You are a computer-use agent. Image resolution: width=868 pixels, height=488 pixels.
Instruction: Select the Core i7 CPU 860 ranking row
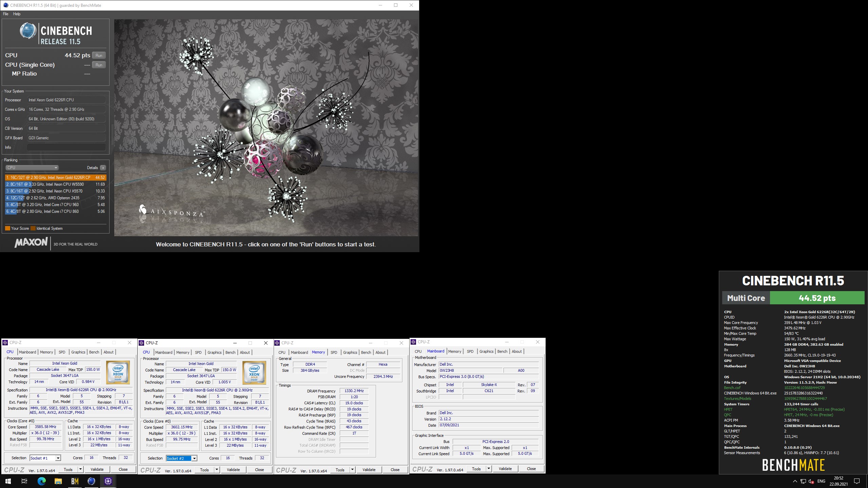[56, 211]
